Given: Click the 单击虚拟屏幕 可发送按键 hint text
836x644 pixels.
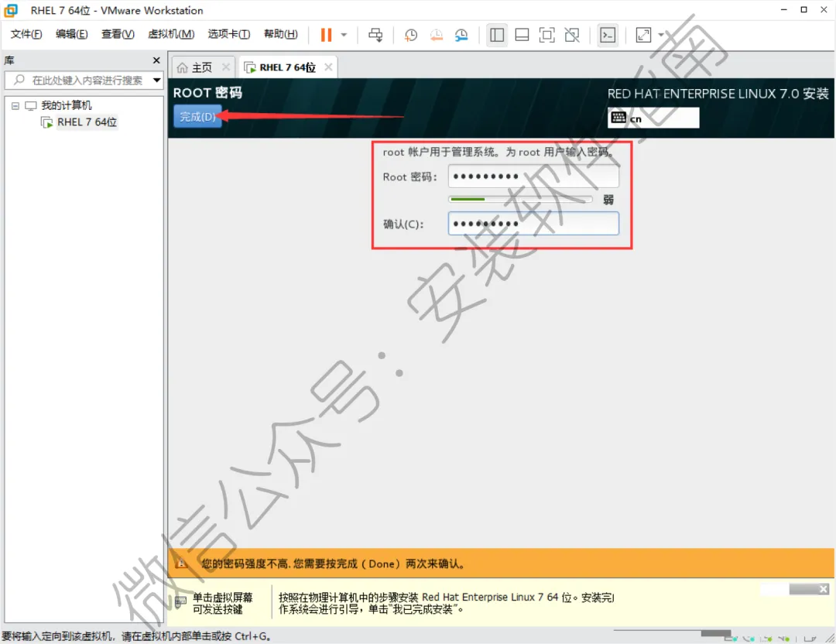Looking at the screenshot, I should pos(222,603).
